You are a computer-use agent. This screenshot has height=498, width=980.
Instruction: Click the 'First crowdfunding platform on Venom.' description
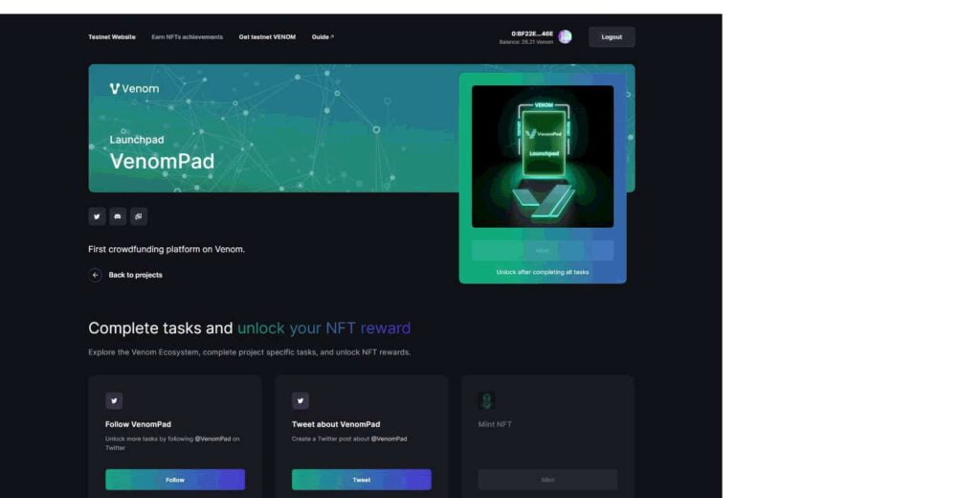pyautogui.click(x=167, y=249)
